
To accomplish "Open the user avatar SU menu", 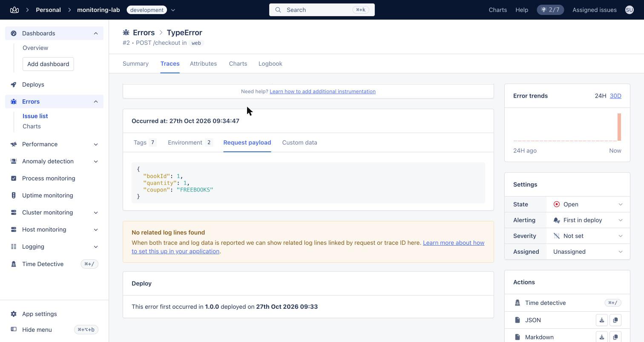I will pos(629,10).
